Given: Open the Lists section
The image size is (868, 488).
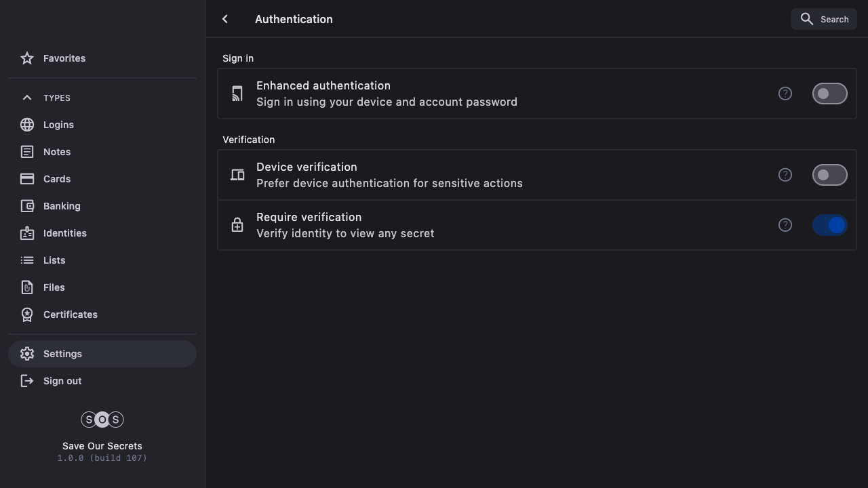Looking at the screenshot, I should click(54, 260).
